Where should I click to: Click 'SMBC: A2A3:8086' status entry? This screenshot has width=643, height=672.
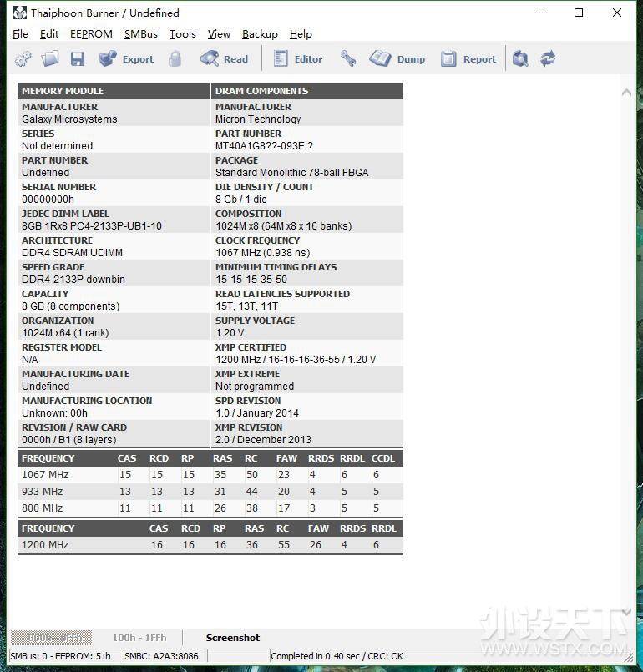click(x=161, y=656)
